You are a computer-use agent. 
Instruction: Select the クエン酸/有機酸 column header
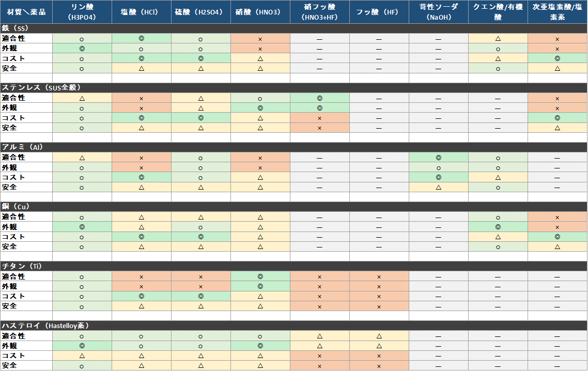coord(498,12)
